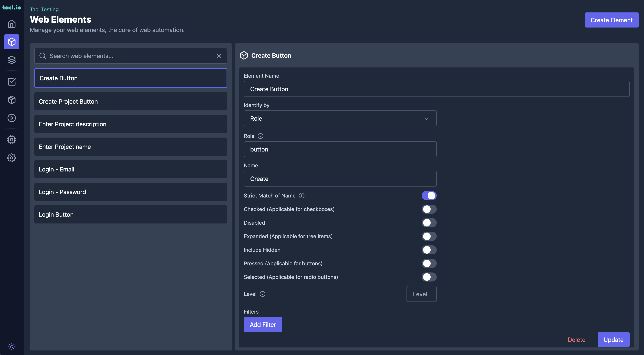
Task: Select the Enter Project description element
Action: [131, 124]
